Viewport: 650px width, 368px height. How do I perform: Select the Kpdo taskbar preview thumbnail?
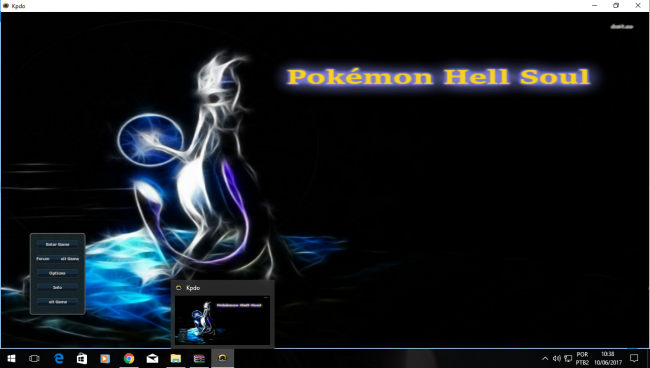(x=223, y=320)
